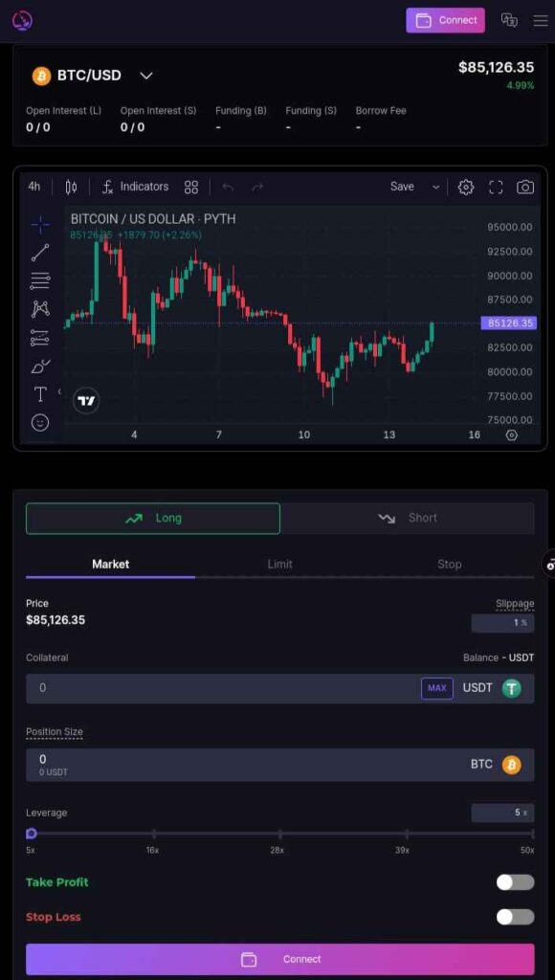
Task: Switch to the Limit order tab
Action: pos(280,565)
